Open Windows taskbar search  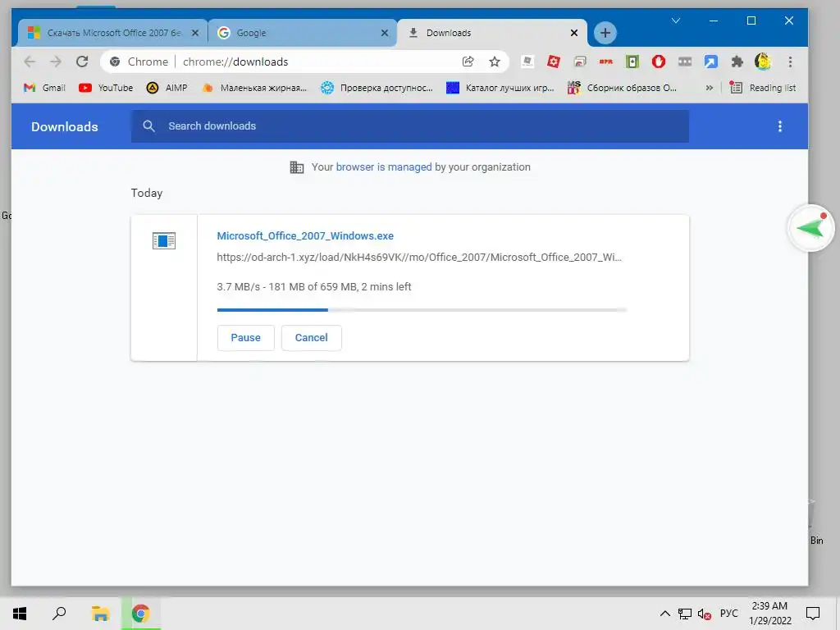[x=59, y=614]
